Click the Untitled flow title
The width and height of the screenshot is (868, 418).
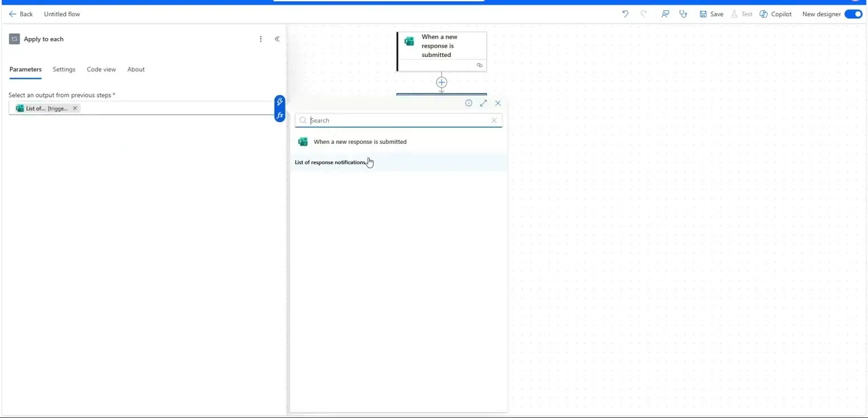click(x=62, y=14)
